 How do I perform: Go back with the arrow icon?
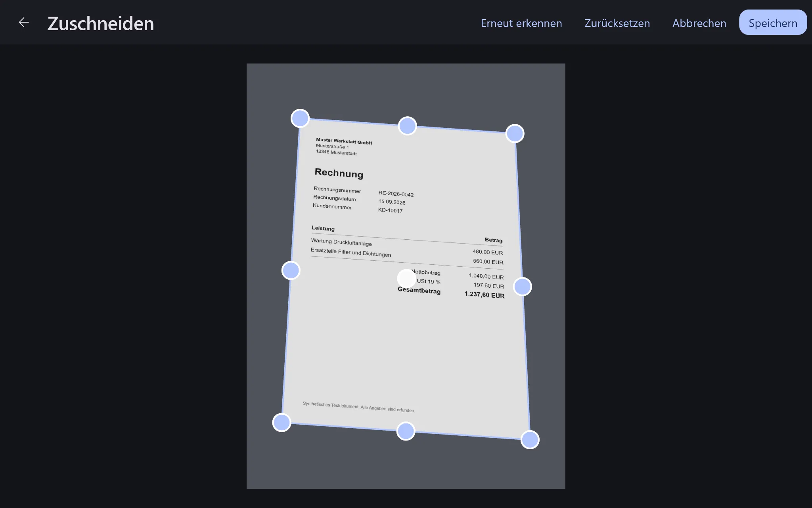coord(24,23)
